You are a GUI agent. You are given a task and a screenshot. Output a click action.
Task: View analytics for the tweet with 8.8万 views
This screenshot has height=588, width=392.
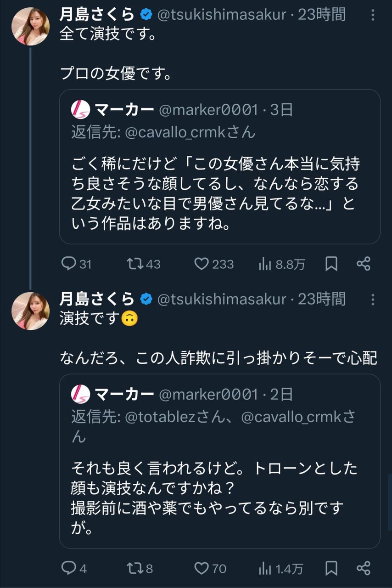[265, 264]
